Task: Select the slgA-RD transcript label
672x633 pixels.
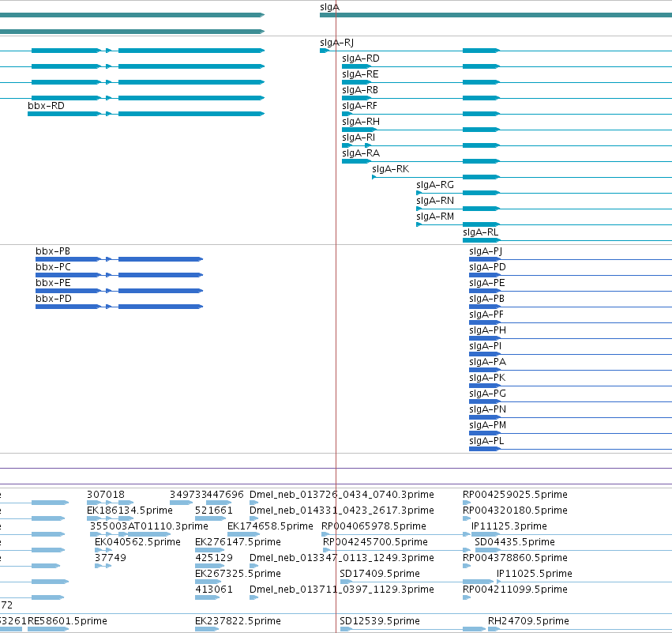Action: (360, 58)
